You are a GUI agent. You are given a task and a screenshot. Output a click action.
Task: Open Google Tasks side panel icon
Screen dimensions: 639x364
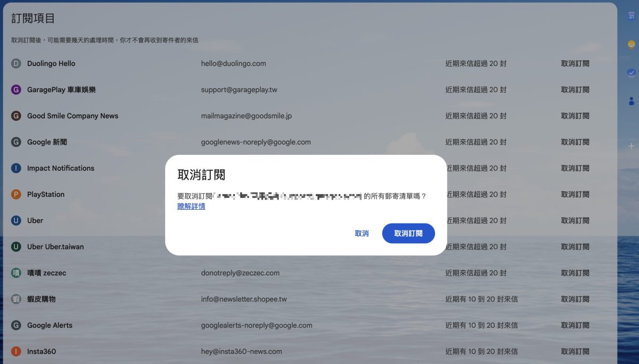631,72
